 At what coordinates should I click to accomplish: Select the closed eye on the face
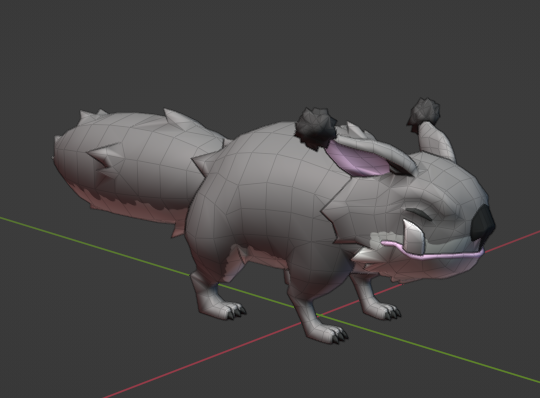click(419, 214)
